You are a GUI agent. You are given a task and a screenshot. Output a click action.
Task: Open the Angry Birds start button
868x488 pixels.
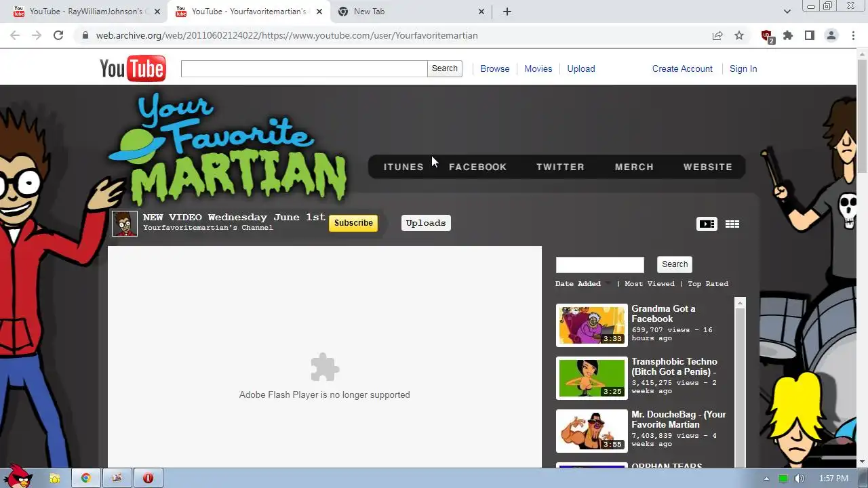(x=16, y=477)
